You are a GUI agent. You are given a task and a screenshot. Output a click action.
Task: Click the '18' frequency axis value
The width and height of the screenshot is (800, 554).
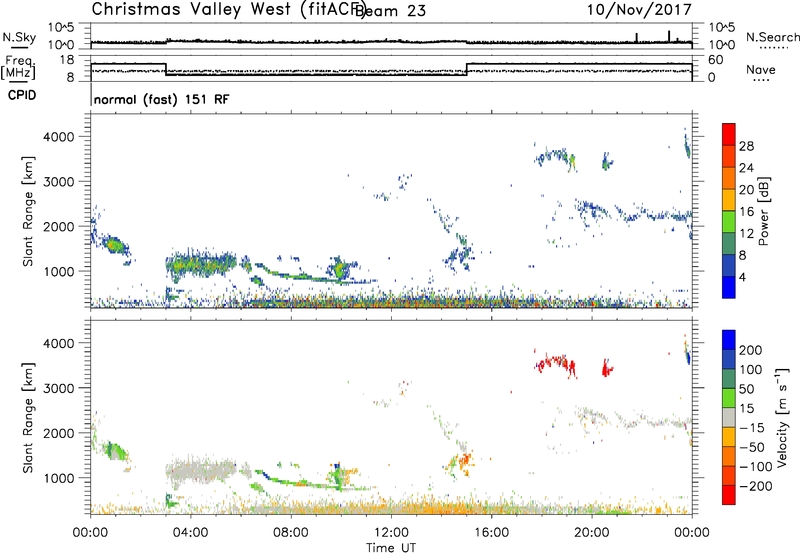coord(66,60)
